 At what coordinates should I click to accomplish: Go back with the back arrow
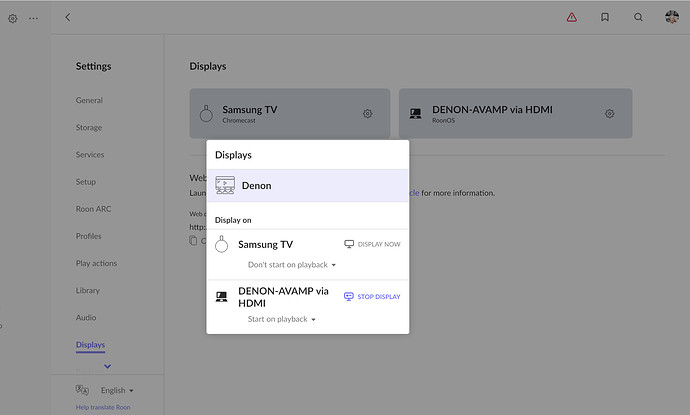pyautogui.click(x=67, y=17)
